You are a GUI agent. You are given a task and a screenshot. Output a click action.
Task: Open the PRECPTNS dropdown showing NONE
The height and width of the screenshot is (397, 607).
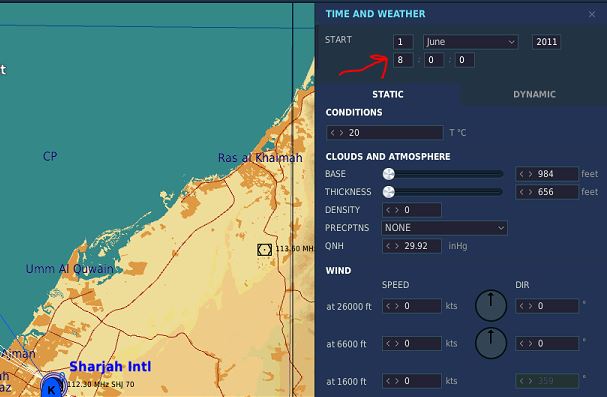tap(444, 228)
